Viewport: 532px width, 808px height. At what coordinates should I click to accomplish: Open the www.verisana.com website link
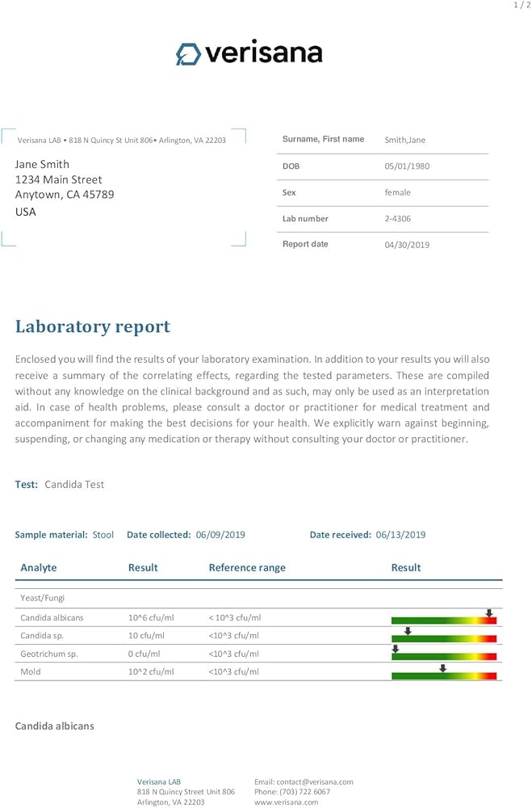(287, 802)
